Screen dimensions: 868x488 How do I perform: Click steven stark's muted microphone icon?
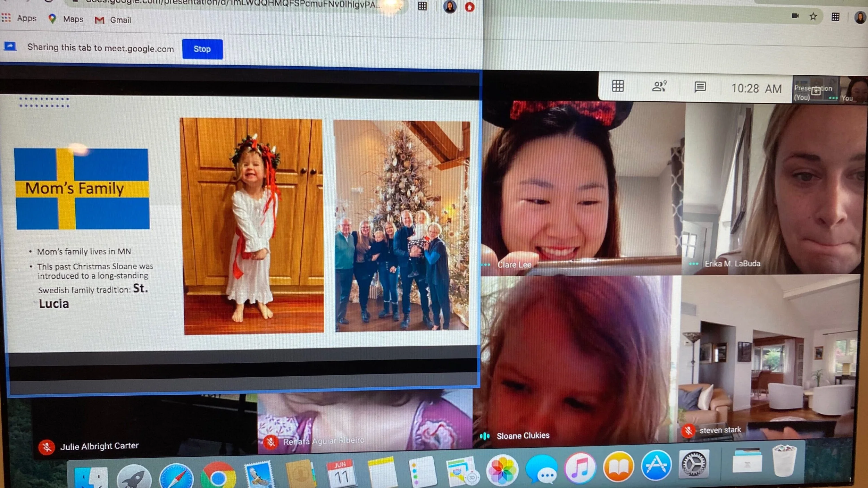(x=688, y=431)
